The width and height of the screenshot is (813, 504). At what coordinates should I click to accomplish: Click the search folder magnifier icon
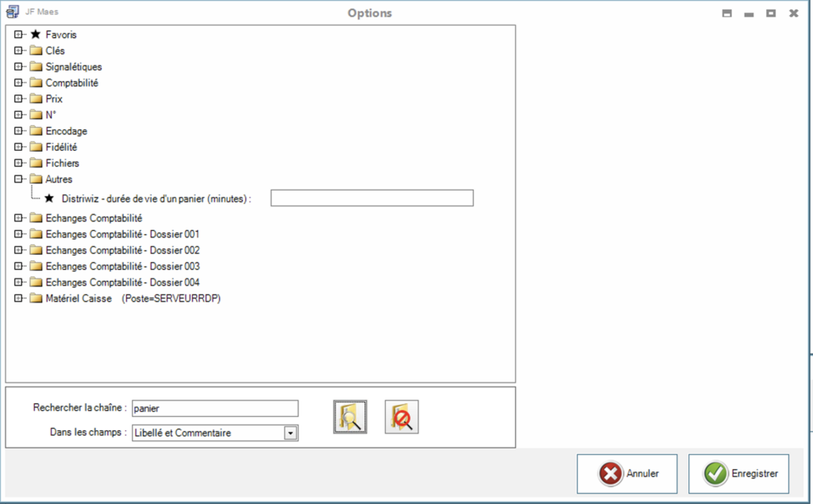pyautogui.click(x=350, y=417)
